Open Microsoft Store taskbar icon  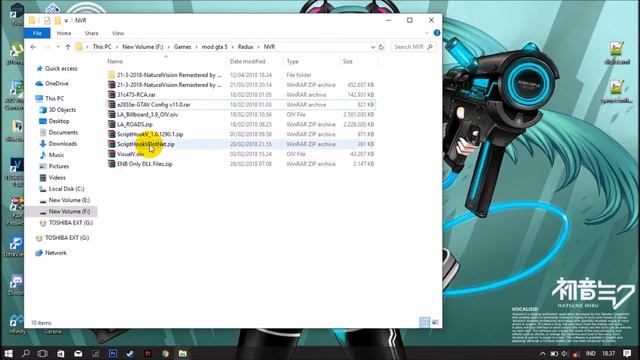pos(60,353)
